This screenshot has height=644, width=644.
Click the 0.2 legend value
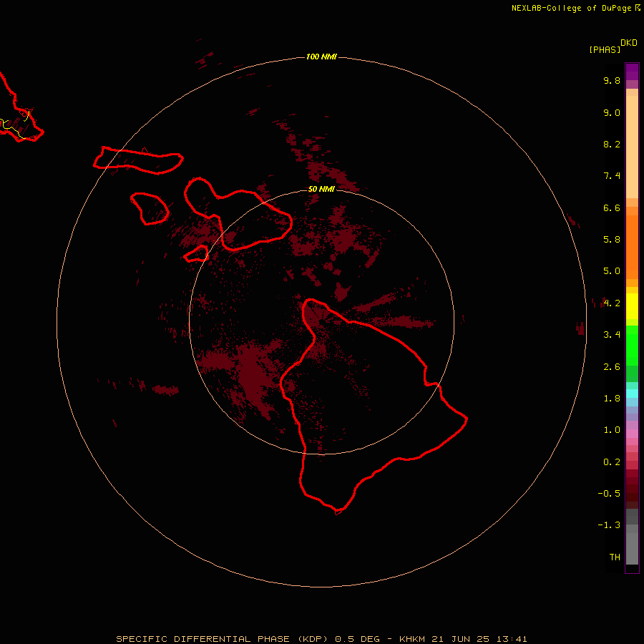tap(612, 462)
